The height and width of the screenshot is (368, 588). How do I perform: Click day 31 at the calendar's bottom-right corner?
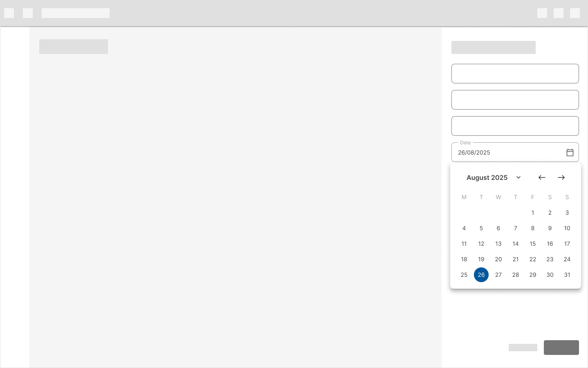tap(567, 275)
